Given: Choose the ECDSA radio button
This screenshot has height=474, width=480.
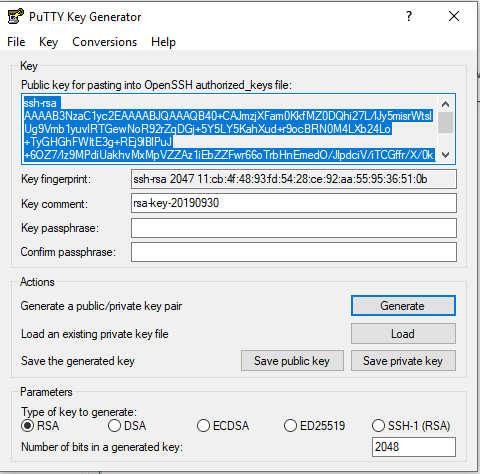Looking at the screenshot, I should click(223, 426).
